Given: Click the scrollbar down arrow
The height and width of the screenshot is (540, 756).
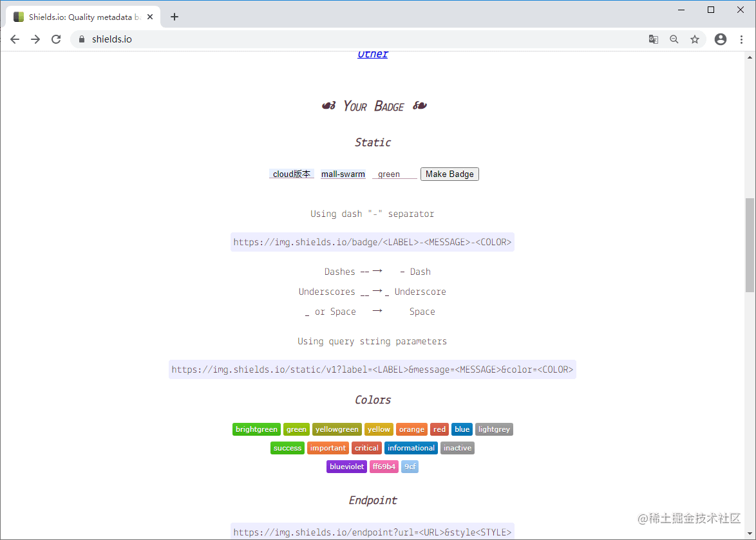Looking at the screenshot, I should [750, 534].
